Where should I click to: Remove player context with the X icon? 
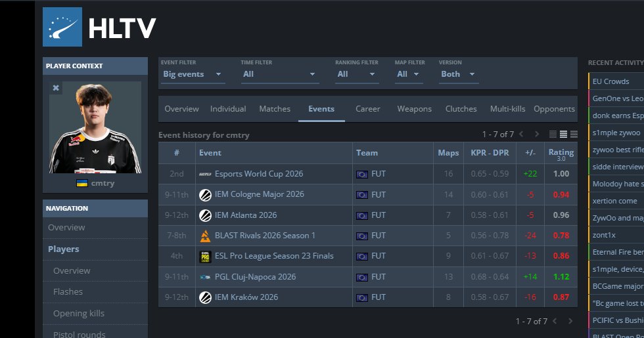pyautogui.click(x=56, y=88)
